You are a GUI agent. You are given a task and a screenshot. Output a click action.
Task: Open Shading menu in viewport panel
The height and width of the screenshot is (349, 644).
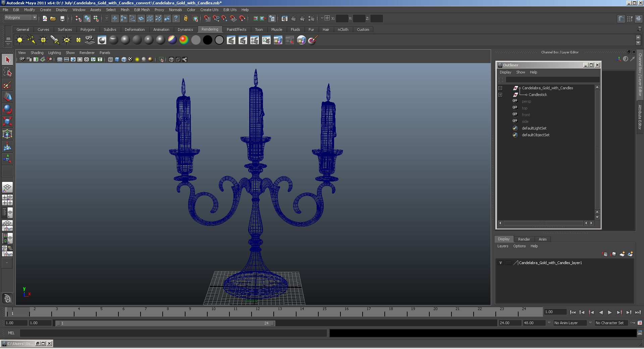coord(37,53)
